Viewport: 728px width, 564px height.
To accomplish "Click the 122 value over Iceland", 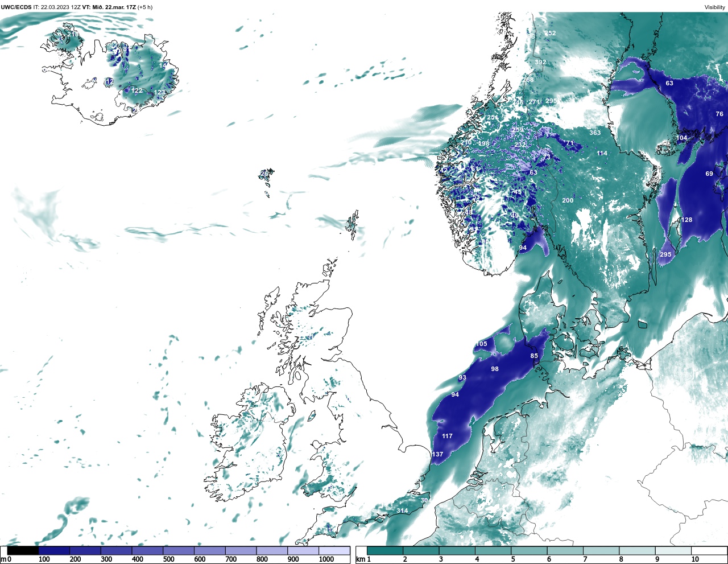I will (137, 90).
